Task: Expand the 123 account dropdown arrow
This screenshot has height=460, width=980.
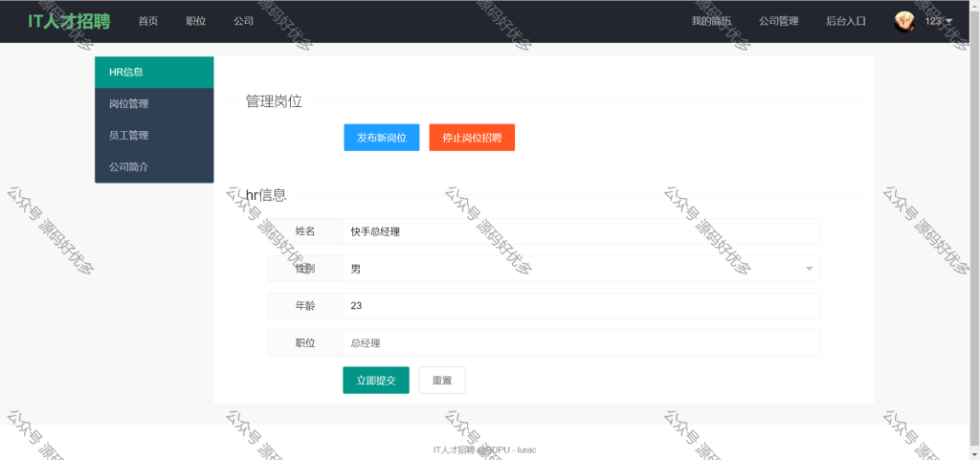Action: 949,22
